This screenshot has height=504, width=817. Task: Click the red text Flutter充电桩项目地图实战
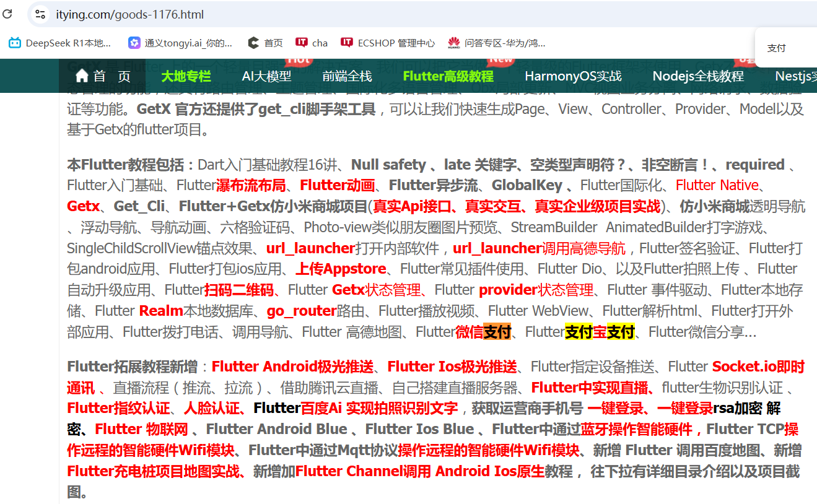click(x=153, y=471)
